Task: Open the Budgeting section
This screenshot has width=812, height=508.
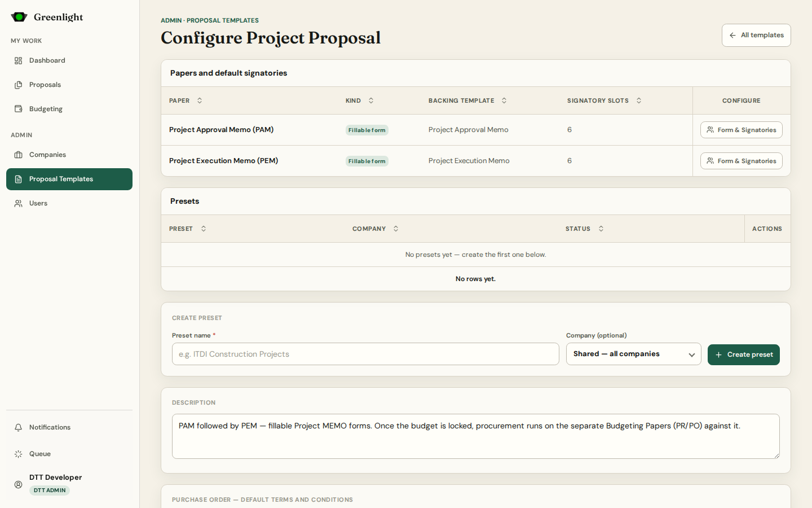Action: tap(69, 109)
